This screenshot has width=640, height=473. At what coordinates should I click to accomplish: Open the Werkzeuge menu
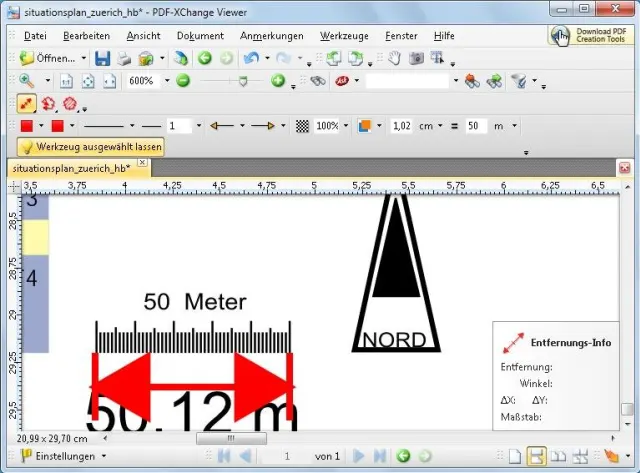click(x=344, y=36)
